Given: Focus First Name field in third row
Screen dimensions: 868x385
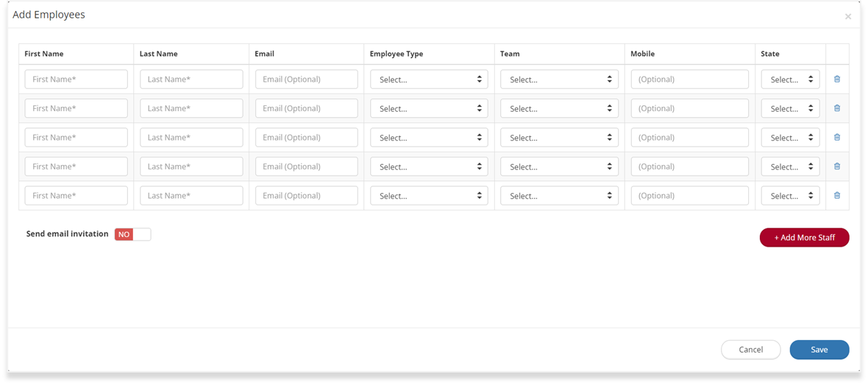Looking at the screenshot, I should 77,138.
